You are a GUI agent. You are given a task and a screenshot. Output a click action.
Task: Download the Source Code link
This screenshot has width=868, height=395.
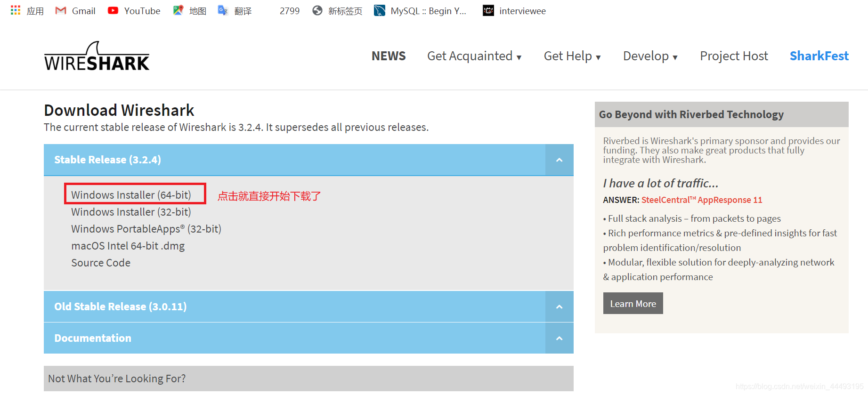pyautogui.click(x=101, y=263)
